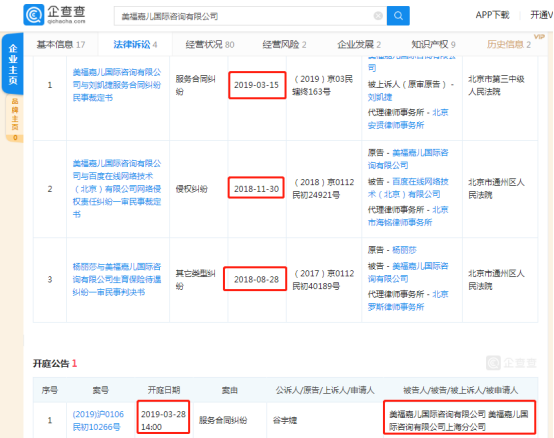The image size is (554, 438).
Task: Clear the search box with the X icon
Action: tap(378, 16)
